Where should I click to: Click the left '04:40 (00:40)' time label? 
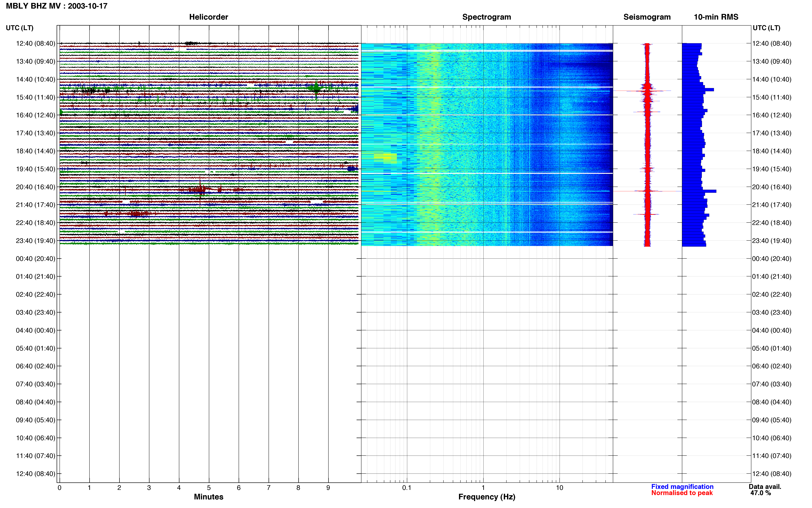(x=36, y=330)
